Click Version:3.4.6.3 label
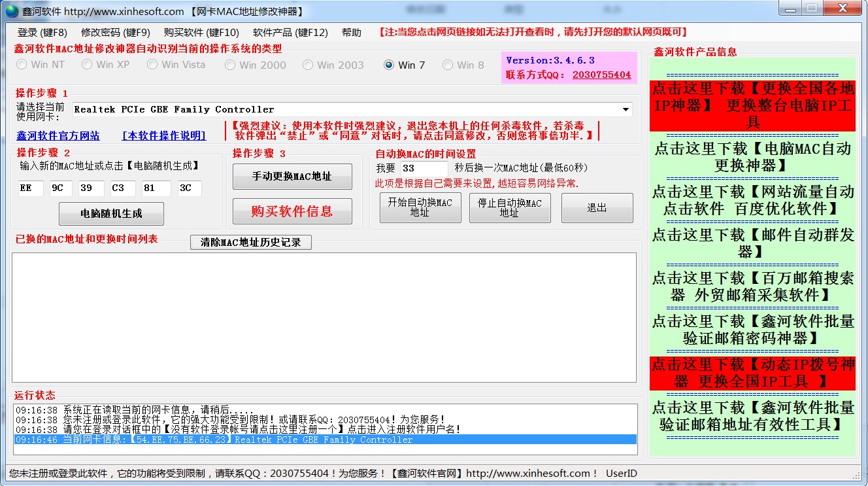The height and width of the screenshot is (486, 868). pos(550,60)
